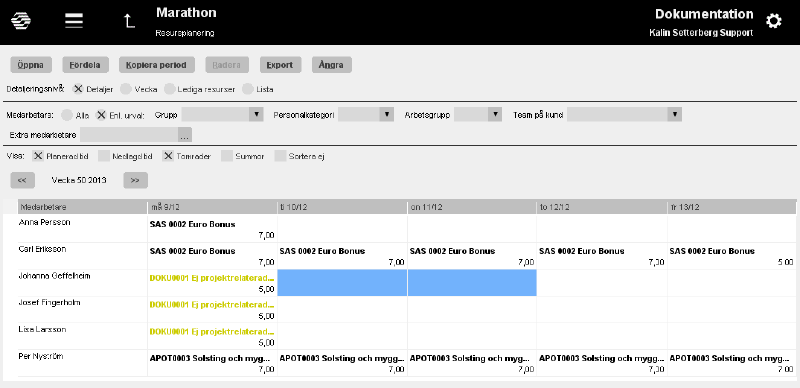Select Detaljer detail level
Screen dimensions: 800x388
coord(78,89)
